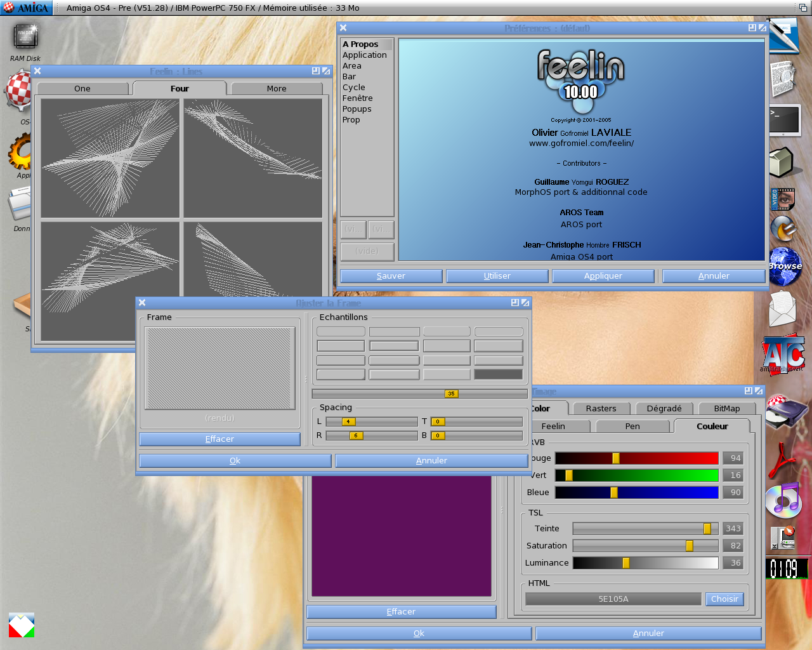Launch the newspaper magnifier dock icon
The height and width of the screenshot is (650, 812).
784,79
